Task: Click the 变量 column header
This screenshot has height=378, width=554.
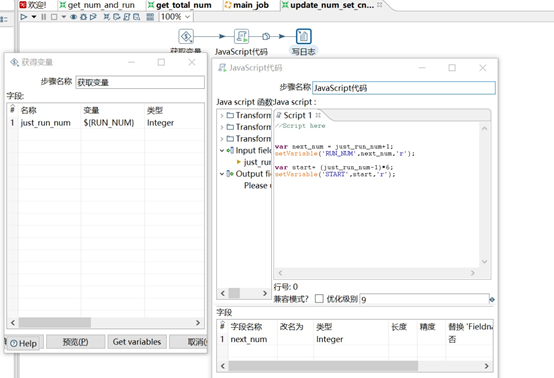Action: click(112, 110)
